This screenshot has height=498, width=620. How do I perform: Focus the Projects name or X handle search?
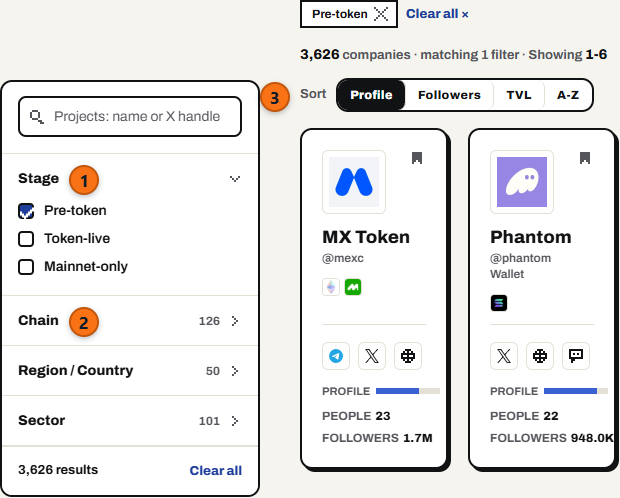point(130,117)
